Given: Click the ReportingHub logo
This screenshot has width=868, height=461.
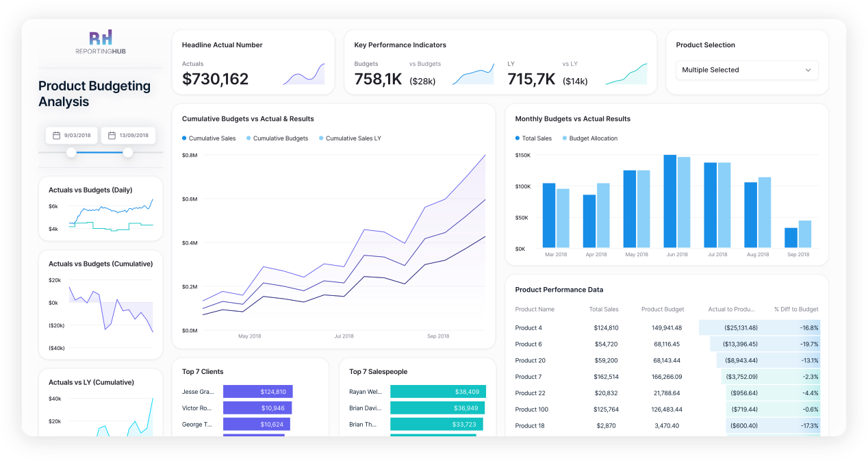Looking at the screenshot, I should [x=100, y=42].
